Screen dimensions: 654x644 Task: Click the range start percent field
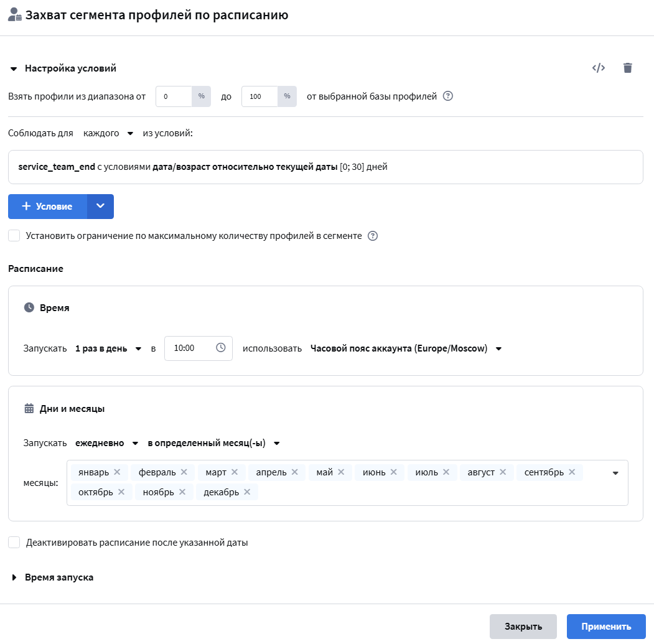pos(174,96)
